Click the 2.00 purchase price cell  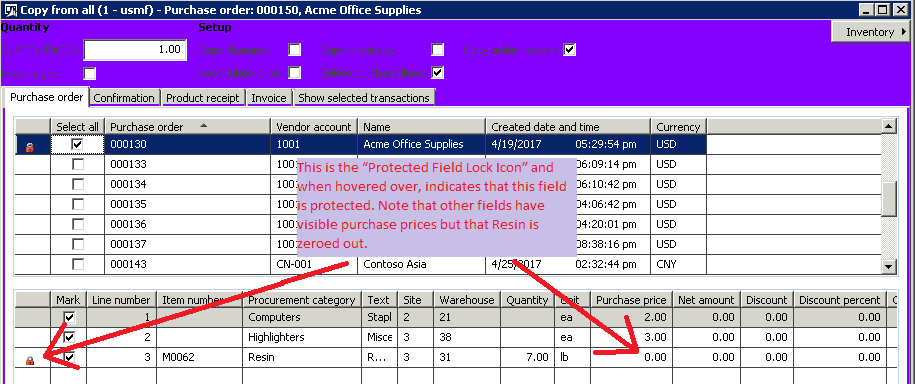[x=632, y=317]
